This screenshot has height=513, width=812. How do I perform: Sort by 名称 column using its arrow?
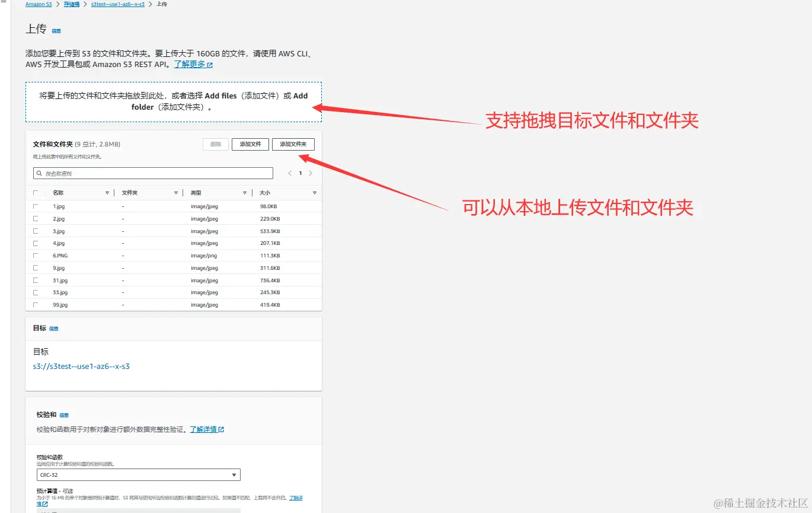point(107,193)
